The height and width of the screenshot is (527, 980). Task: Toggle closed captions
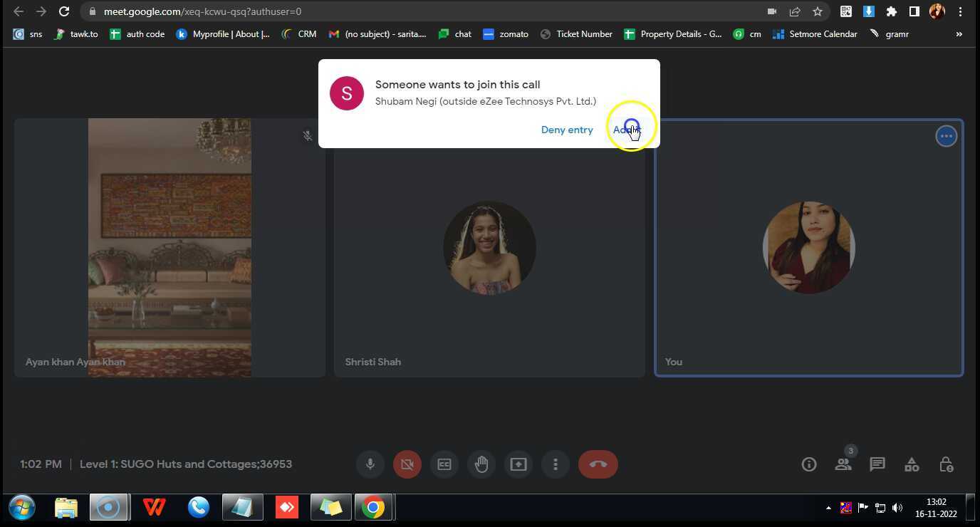pos(444,464)
